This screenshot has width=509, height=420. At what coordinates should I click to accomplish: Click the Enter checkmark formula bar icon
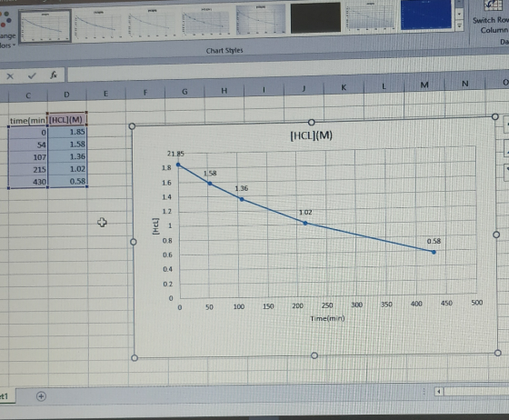tap(32, 76)
